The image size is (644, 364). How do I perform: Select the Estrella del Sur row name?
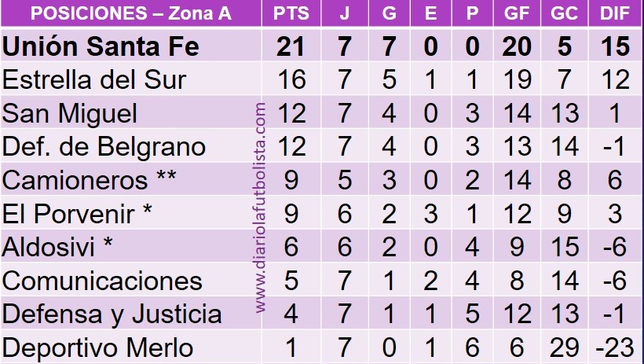pos(94,79)
